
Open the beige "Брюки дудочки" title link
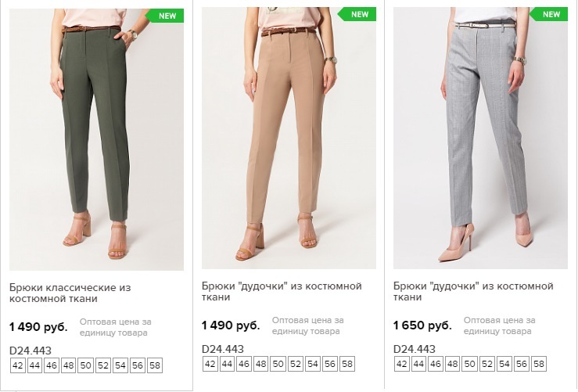281,293
